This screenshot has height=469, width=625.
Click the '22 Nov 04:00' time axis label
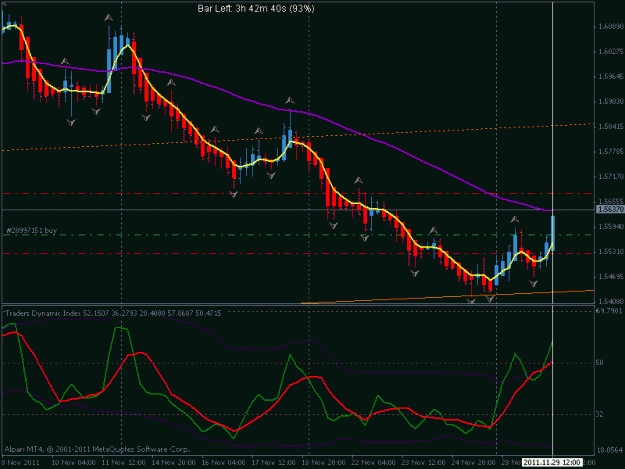(x=373, y=462)
